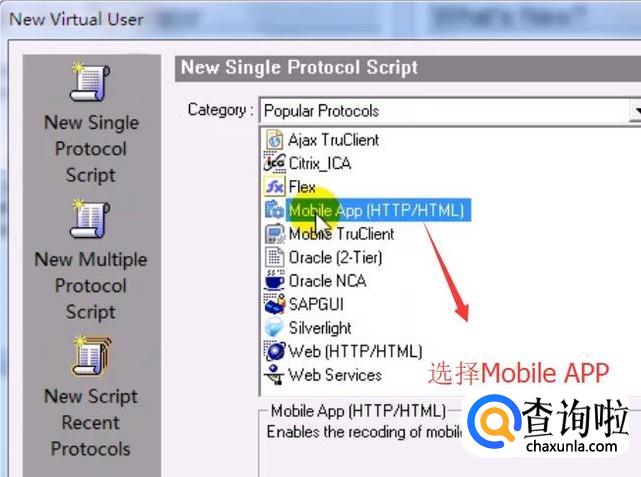Select the New Single Protocol Script icon

pyautogui.click(x=91, y=81)
